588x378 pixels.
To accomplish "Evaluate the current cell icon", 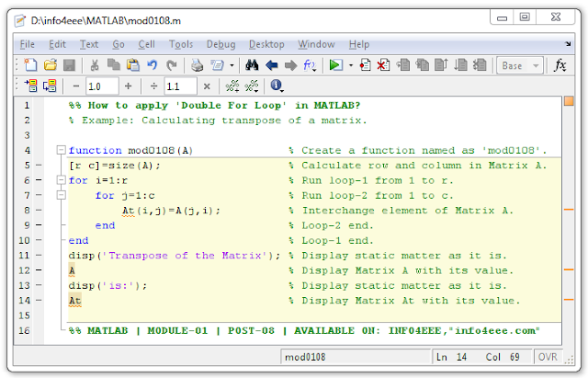I will (30, 86).
